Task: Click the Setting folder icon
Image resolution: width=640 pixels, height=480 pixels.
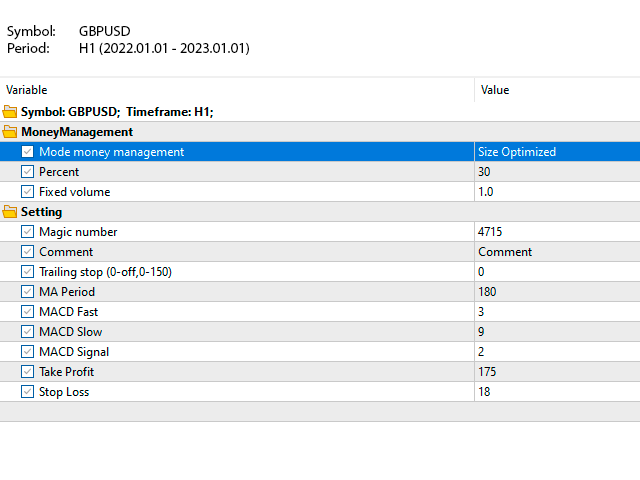Action: coord(10,211)
